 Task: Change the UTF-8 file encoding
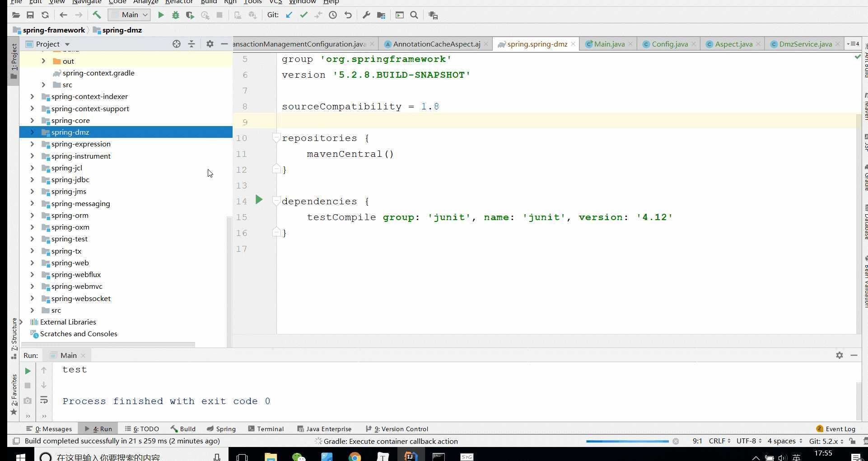pyautogui.click(x=749, y=441)
